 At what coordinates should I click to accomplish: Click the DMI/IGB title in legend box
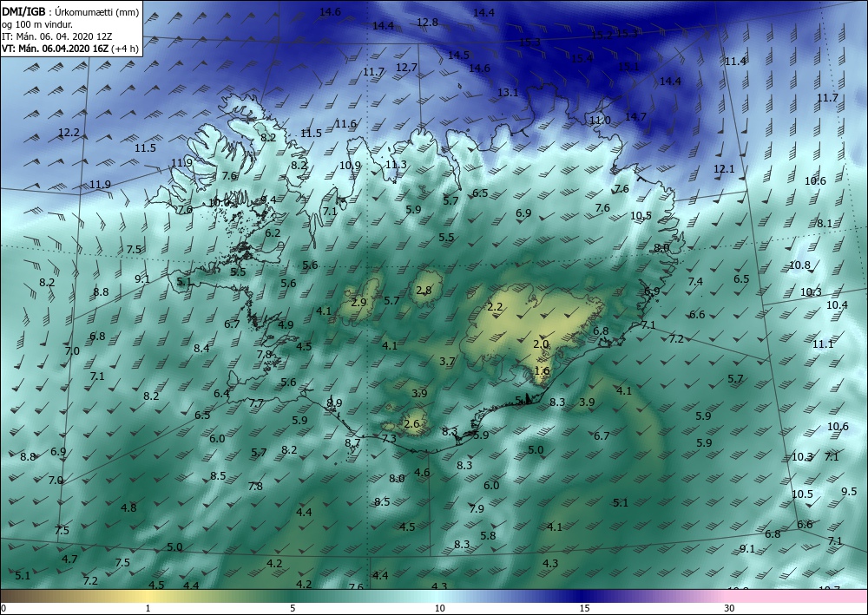(x=23, y=11)
